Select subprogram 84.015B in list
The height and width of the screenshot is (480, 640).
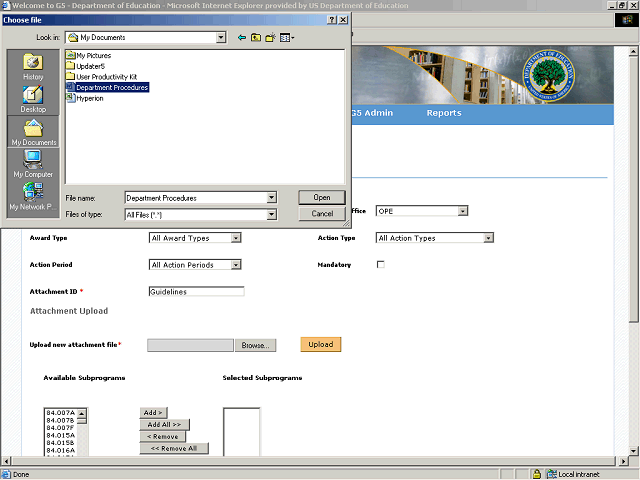pyautogui.click(x=60, y=443)
